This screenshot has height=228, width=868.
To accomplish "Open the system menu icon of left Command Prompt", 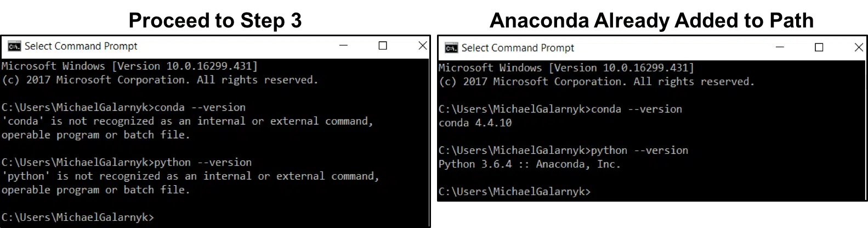I will coord(14,46).
